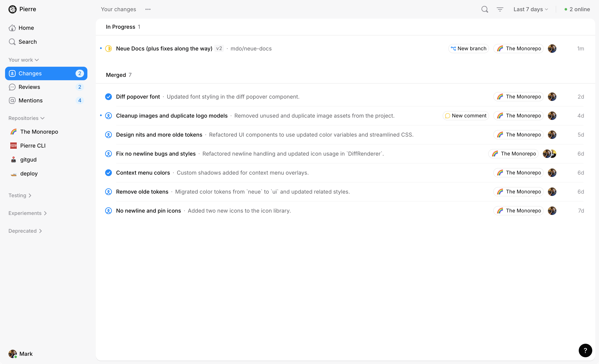
Task: Open the filter lines icon
Action: [x=500, y=9]
